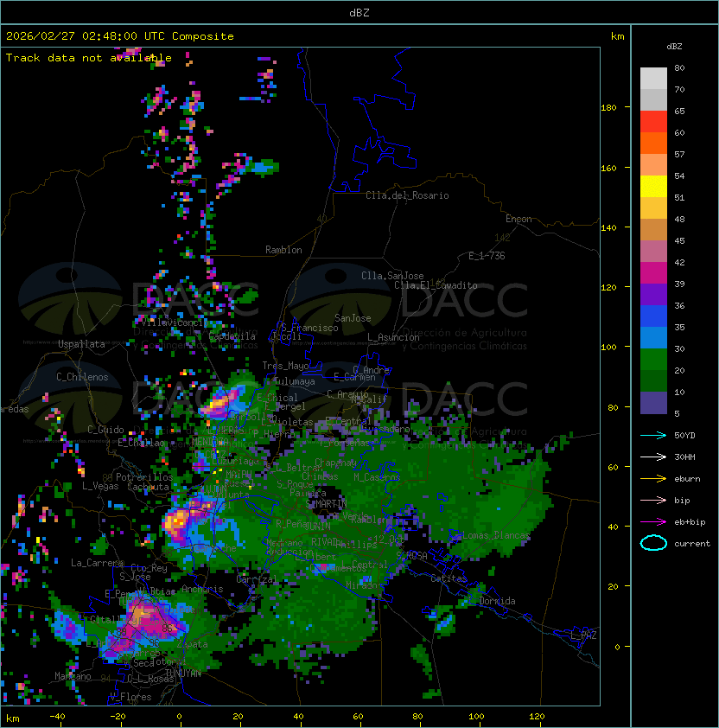Pick the light blue 30-35 dBZ swatch
This screenshot has width=719, height=728.
coord(653,338)
